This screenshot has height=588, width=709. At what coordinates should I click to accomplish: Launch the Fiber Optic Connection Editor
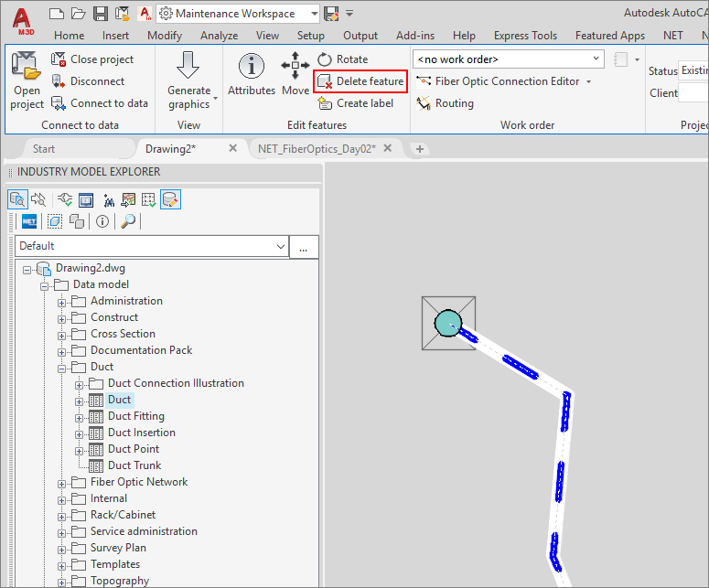pos(498,81)
